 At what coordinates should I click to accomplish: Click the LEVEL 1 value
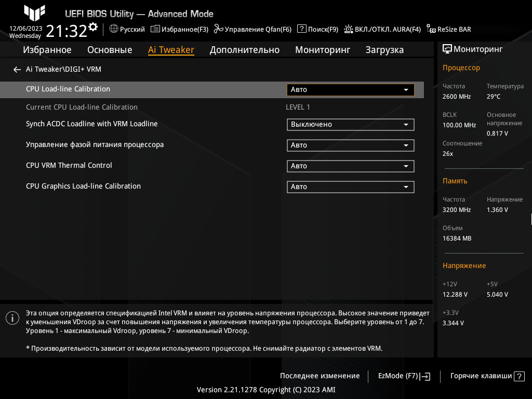298,107
